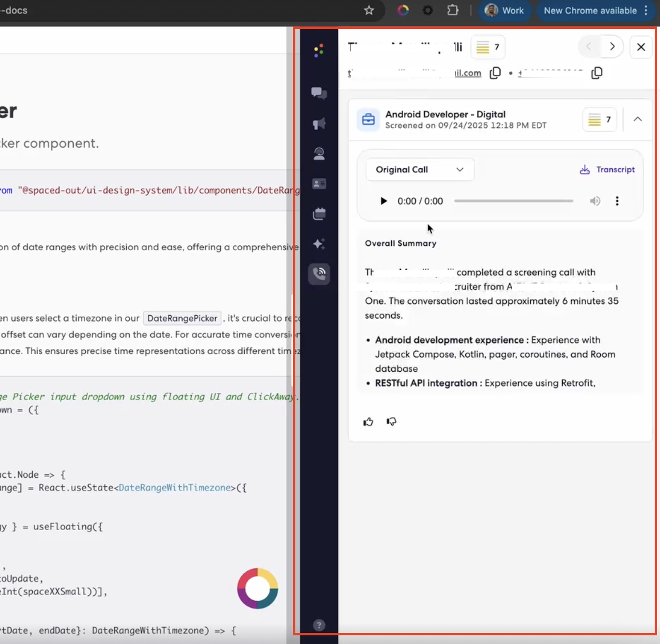Image resolution: width=660 pixels, height=644 pixels.
Task: Play the original call recording
Action: (383, 201)
